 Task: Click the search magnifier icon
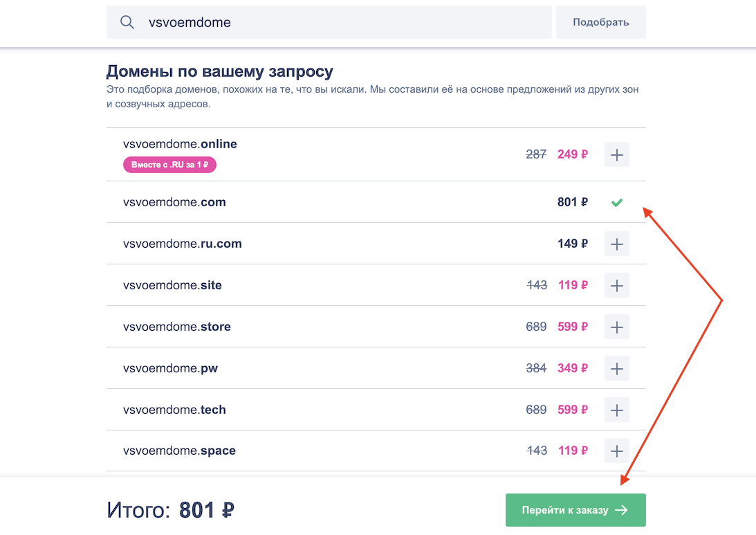(x=127, y=22)
